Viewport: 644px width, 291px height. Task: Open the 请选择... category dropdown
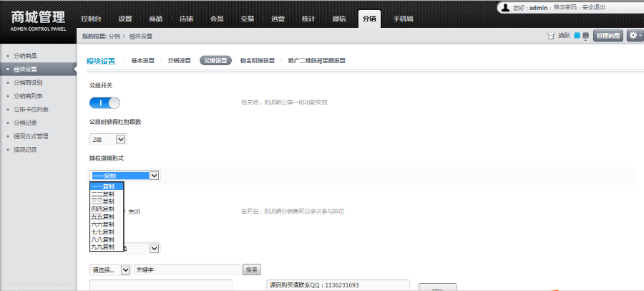(x=110, y=270)
